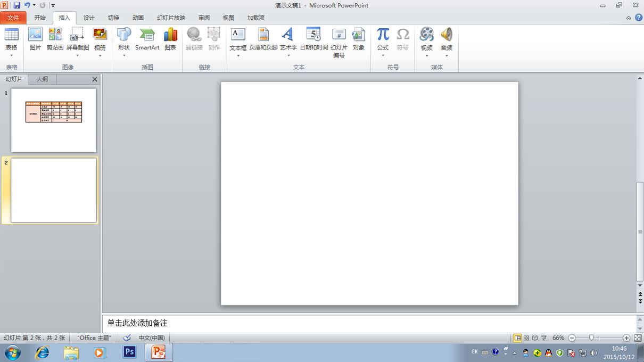Minimize the ribbon with the caret
644x362 pixels.
coord(629,18)
